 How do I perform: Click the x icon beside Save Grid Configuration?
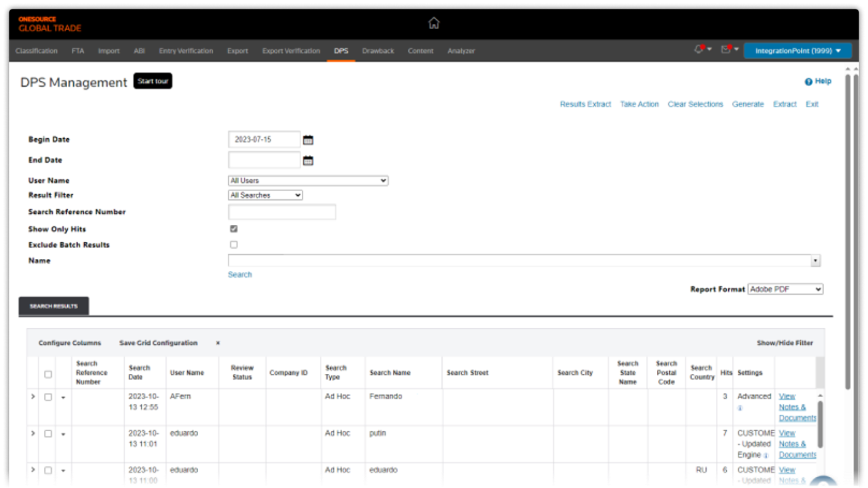218,343
